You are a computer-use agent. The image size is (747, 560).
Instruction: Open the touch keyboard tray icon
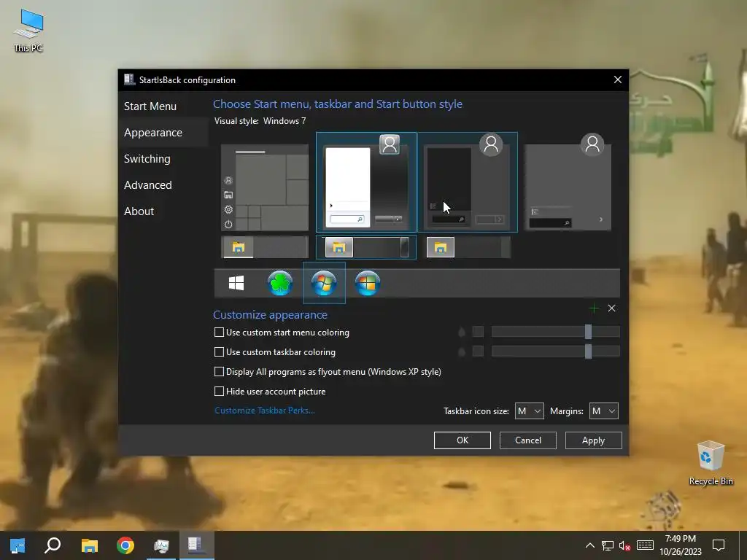click(645, 545)
